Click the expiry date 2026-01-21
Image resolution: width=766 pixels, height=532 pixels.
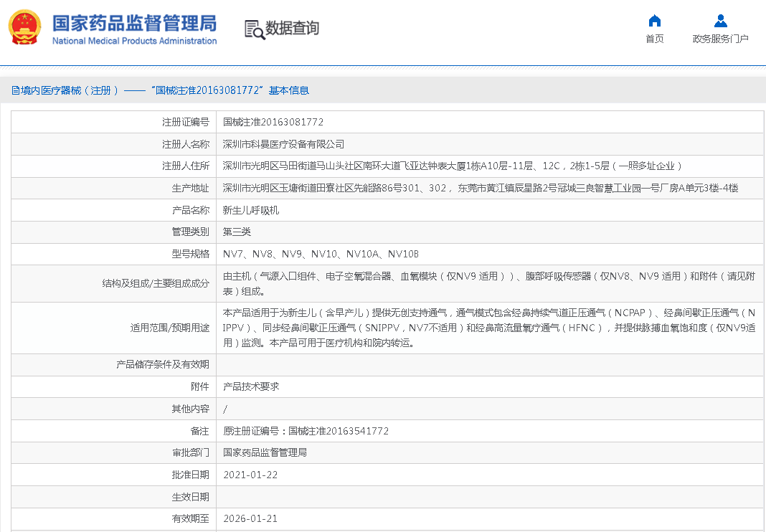click(x=250, y=518)
